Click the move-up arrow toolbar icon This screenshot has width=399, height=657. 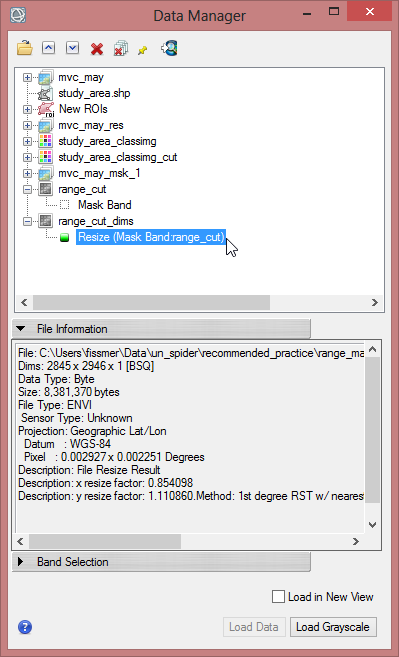click(x=49, y=48)
